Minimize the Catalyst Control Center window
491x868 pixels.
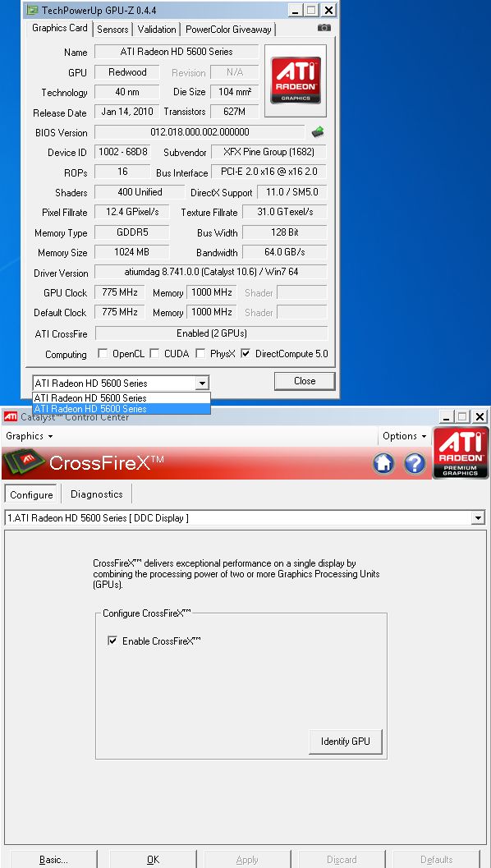click(x=447, y=416)
